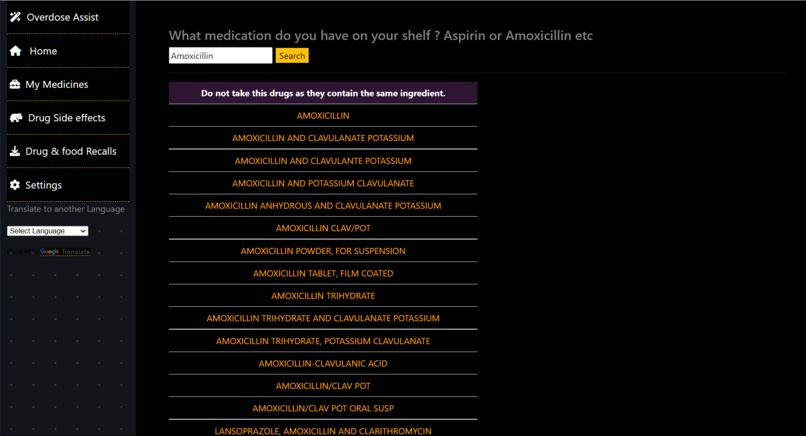Select AMOXICILLIN/CLAV POT ORAL SUSP

tap(323, 408)
